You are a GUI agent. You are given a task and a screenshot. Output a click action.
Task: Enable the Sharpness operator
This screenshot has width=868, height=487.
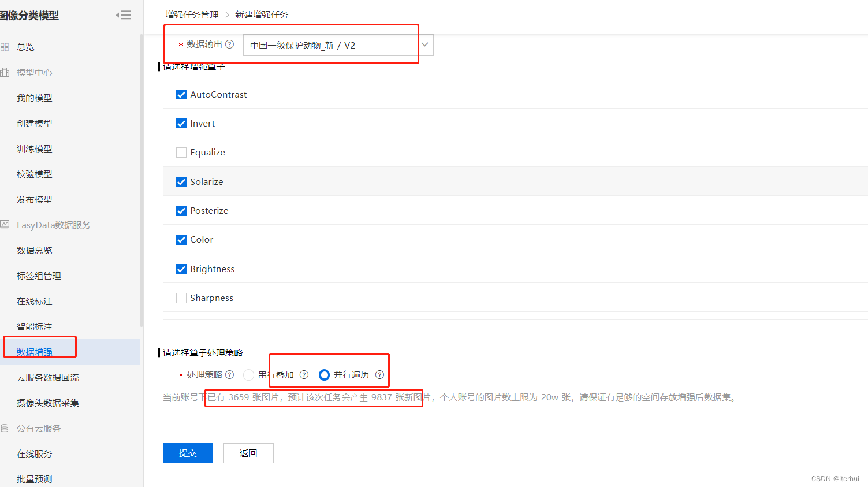(x=181, y=298)
